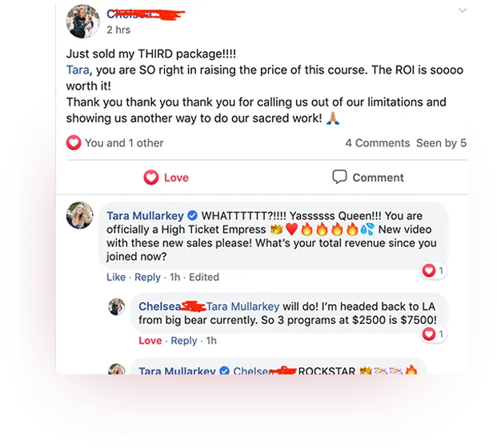
Task: Open the post options chevron menu
Action: (463, 10)
